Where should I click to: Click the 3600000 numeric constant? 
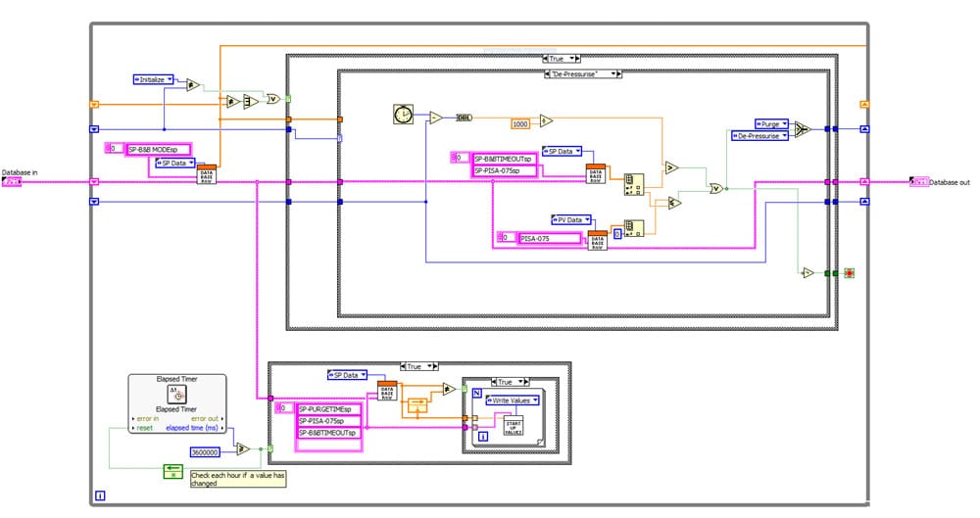pyautogui.click(x=209, y=451)
